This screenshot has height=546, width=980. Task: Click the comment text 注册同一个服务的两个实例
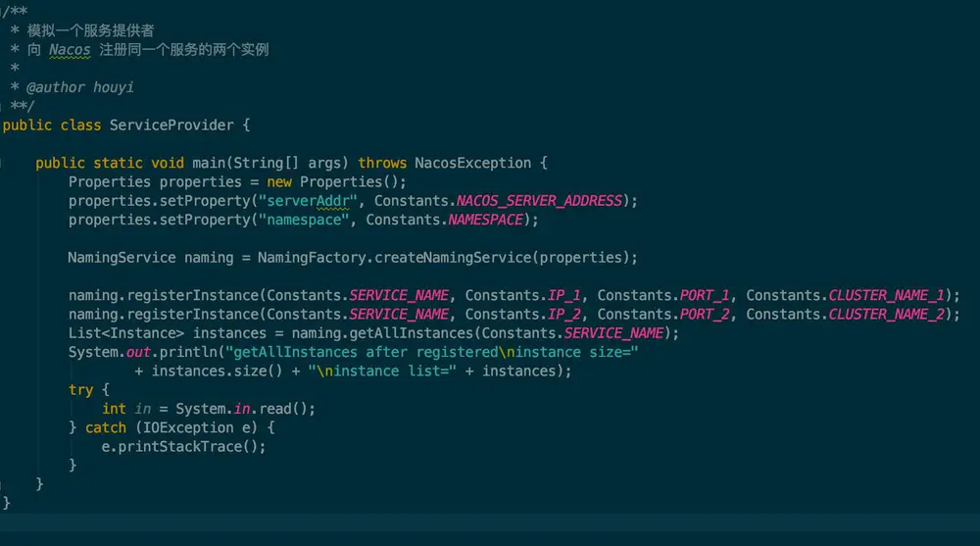tap(184, 49)
